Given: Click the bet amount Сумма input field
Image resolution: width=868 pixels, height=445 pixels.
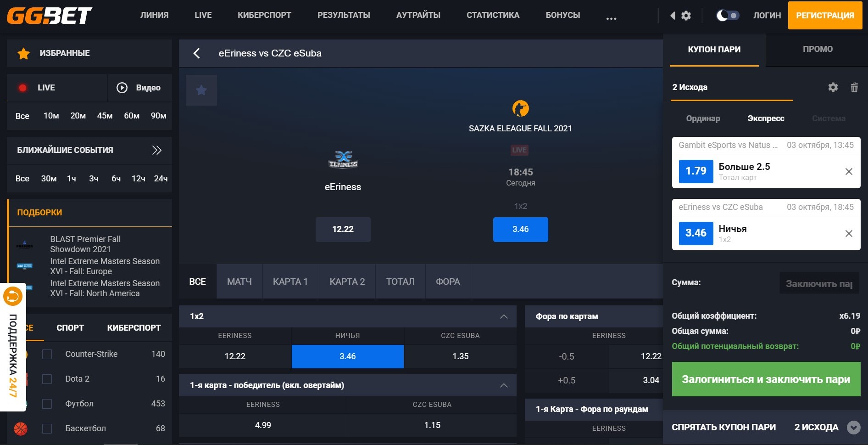Looking at the screenshot, I should [819, 283].
